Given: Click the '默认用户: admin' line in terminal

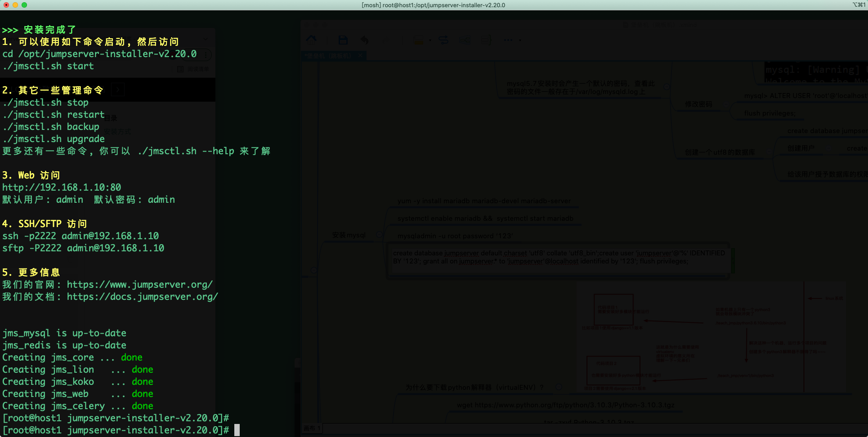Looking at the screenshot, I should pyautogui.click(x=89, y=200).
